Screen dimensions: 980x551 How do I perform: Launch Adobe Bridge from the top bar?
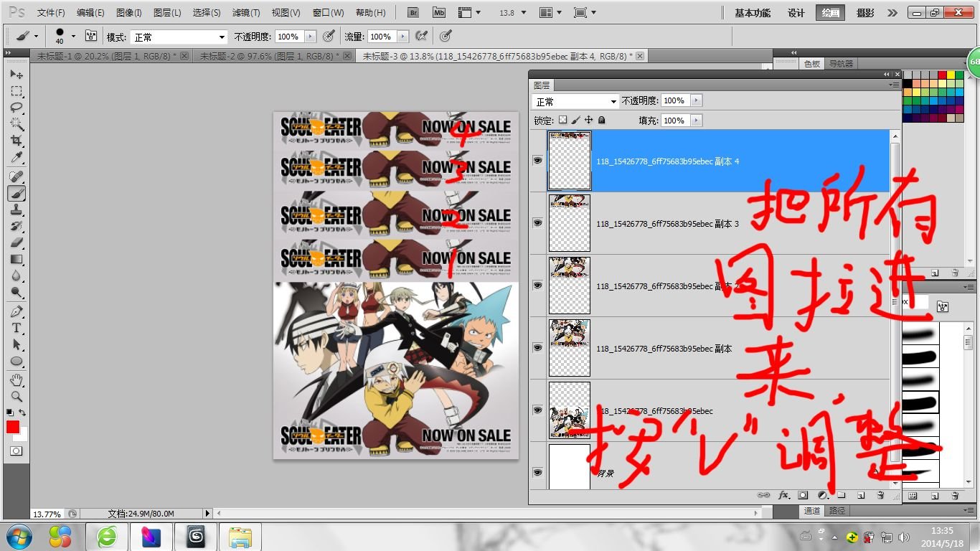pyautogui.click(x=413, y=13)
